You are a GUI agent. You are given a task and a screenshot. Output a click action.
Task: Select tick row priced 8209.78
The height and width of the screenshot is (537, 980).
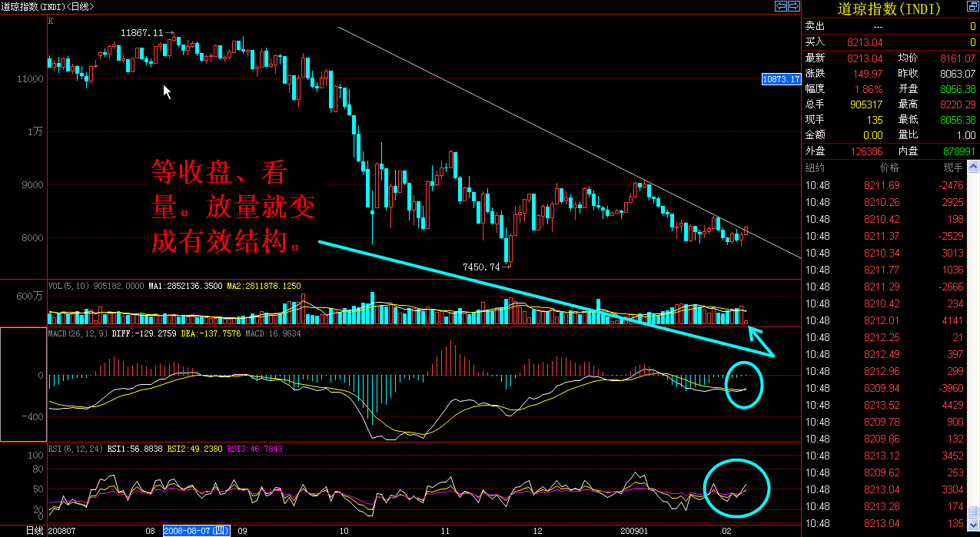click(885, 422)
